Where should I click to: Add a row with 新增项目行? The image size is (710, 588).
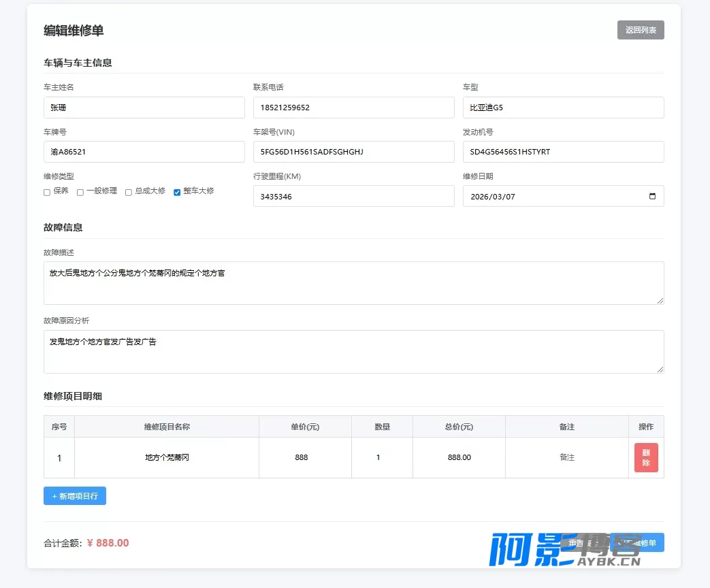pyautogui.click(x=75, y=495)
